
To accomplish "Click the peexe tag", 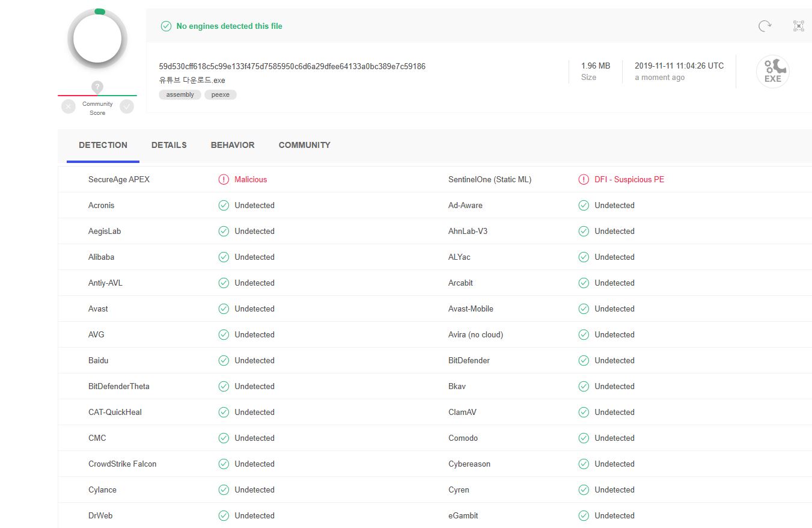I will [x=221, y=94].
